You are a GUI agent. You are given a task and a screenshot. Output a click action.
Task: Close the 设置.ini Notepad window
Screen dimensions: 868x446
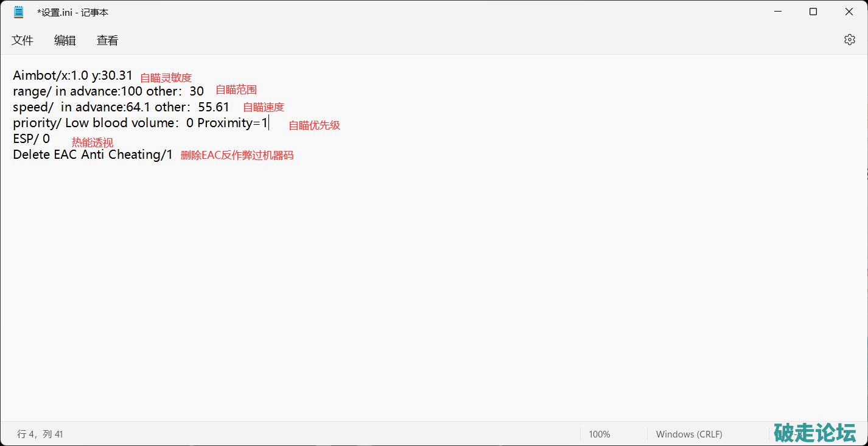(849, 12)
